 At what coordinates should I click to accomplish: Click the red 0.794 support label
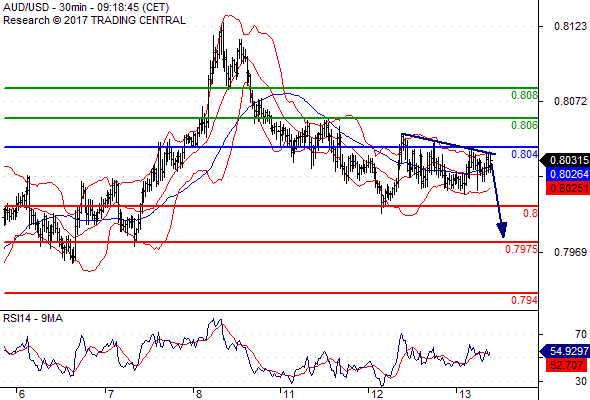pyautogui.click(x=525, y=300)
